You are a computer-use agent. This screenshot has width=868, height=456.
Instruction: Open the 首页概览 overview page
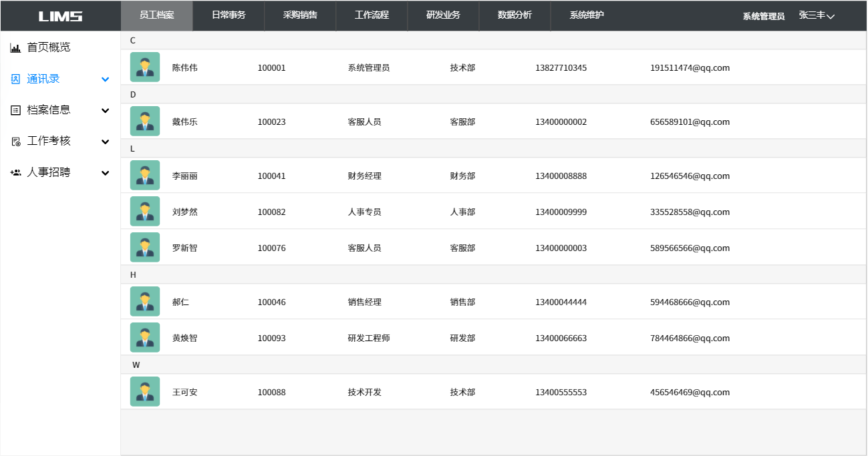48,47
